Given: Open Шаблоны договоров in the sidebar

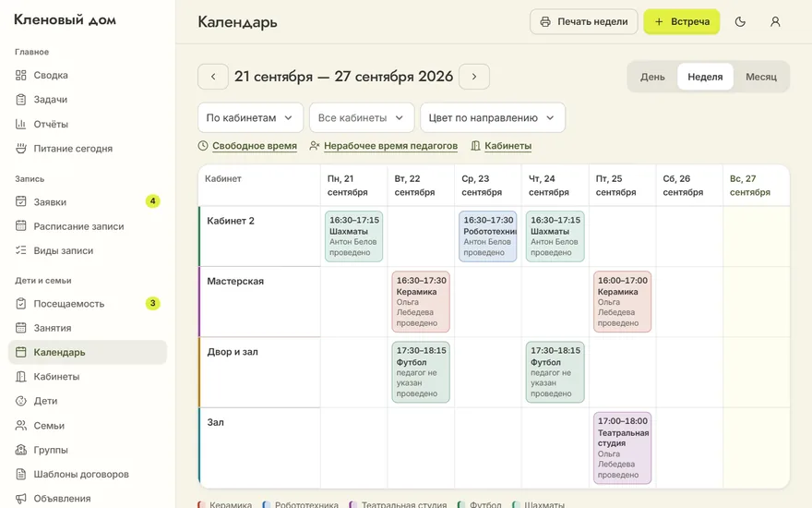Looking at the screenshot, I should point(88,474).
